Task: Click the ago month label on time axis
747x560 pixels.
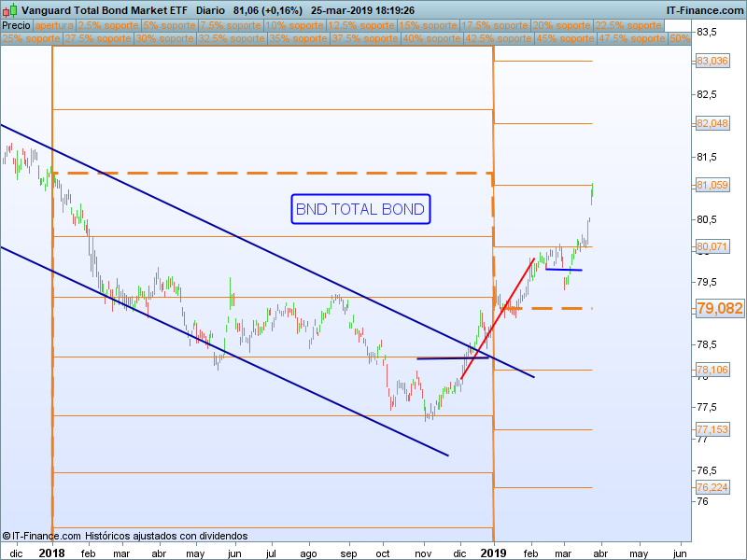Action: pyautogui.click(x=309, y=553)
